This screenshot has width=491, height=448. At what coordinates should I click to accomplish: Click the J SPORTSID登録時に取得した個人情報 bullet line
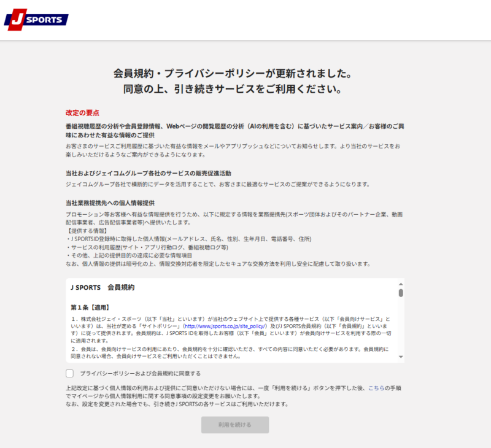189,239
